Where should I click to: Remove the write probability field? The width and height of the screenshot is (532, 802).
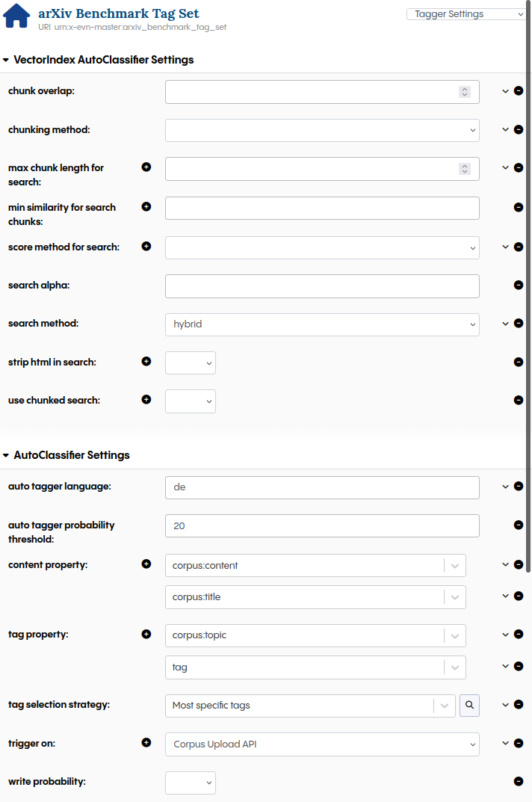point(519,781)
